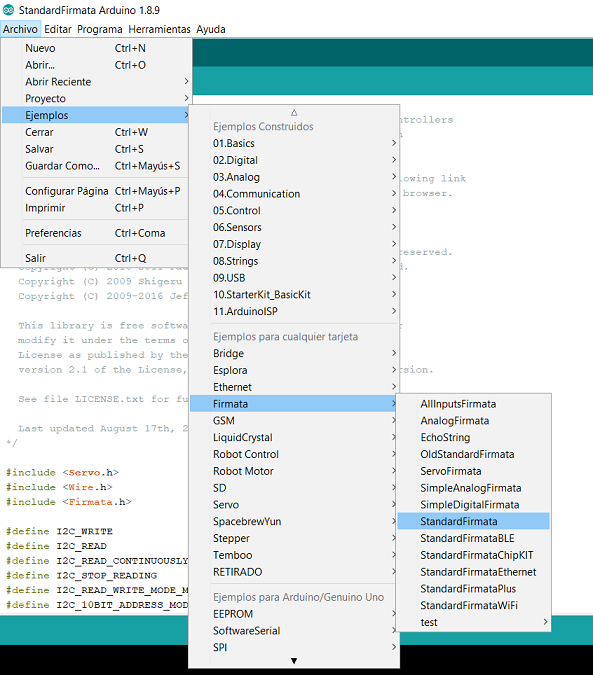The width and height of the screenshot is (593, 675).
Task: Expand 01.Basics examples
Action: (x=294, y=143)
